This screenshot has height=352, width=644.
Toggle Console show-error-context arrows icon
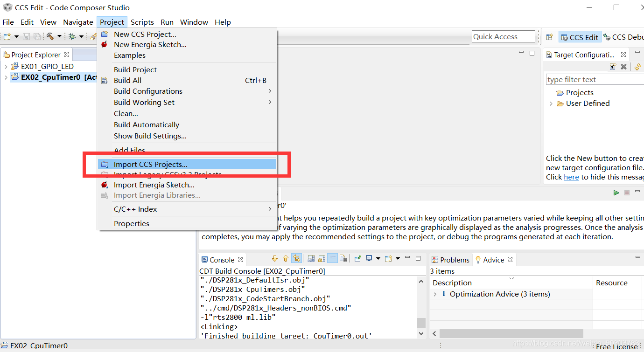296,258
